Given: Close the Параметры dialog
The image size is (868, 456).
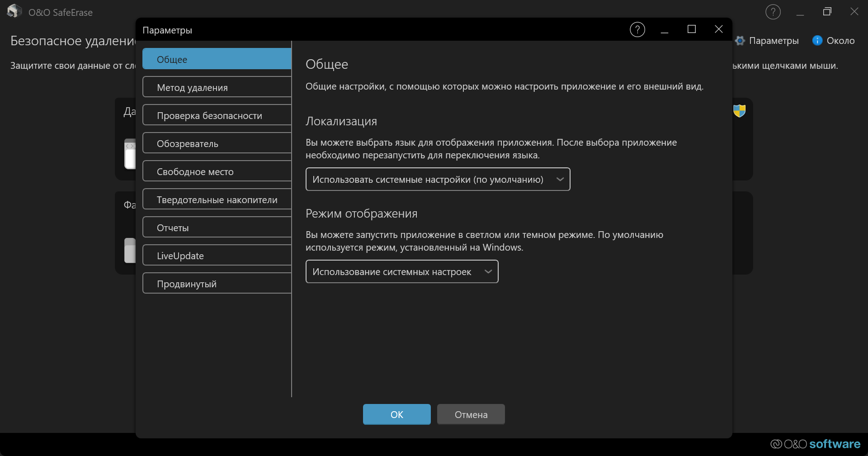Looking at the screenshot, I should pos(718,30).
